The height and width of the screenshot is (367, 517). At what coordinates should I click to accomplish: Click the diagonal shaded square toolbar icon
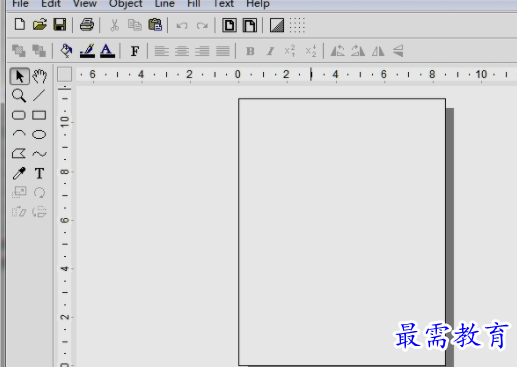tap(277, 25)
